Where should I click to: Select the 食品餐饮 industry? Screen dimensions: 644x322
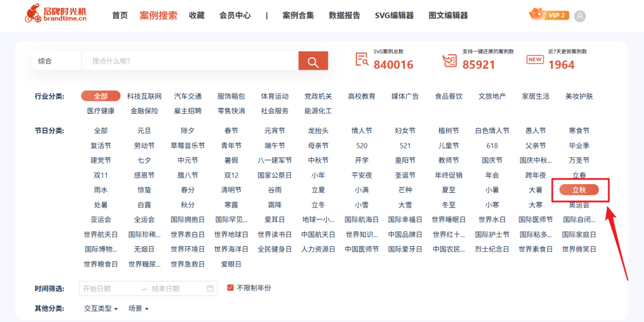click(x=448, y=96)
